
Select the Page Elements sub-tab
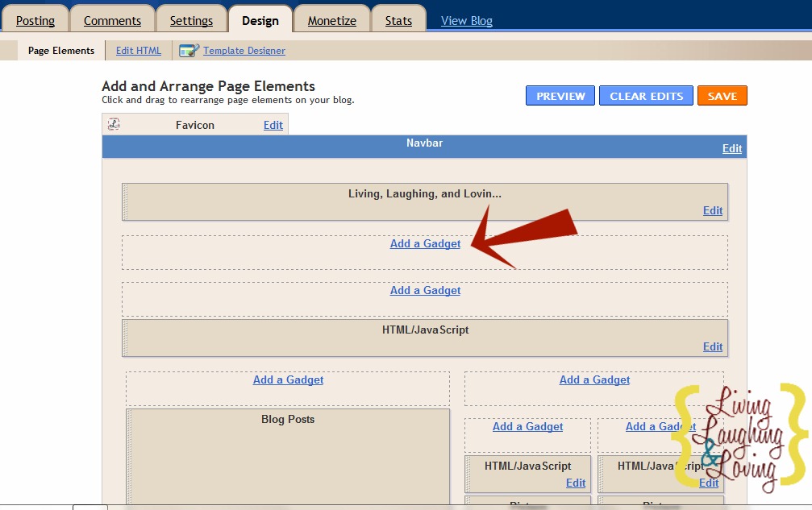click(61, 51)
